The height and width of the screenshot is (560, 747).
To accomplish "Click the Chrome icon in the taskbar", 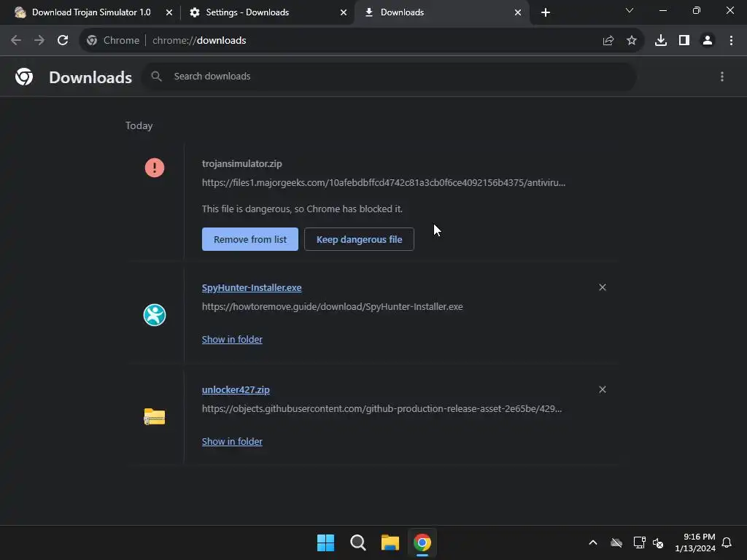I will pos(422,542).
